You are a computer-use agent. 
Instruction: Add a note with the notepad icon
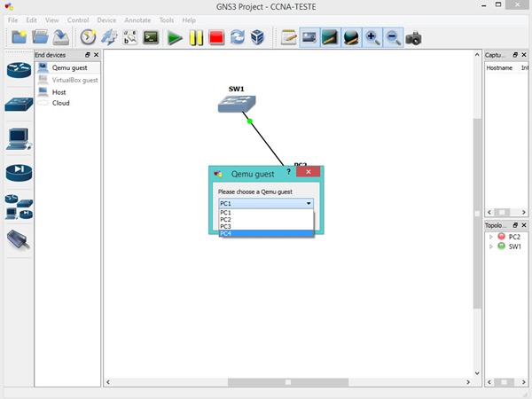(x=289, y=37)
